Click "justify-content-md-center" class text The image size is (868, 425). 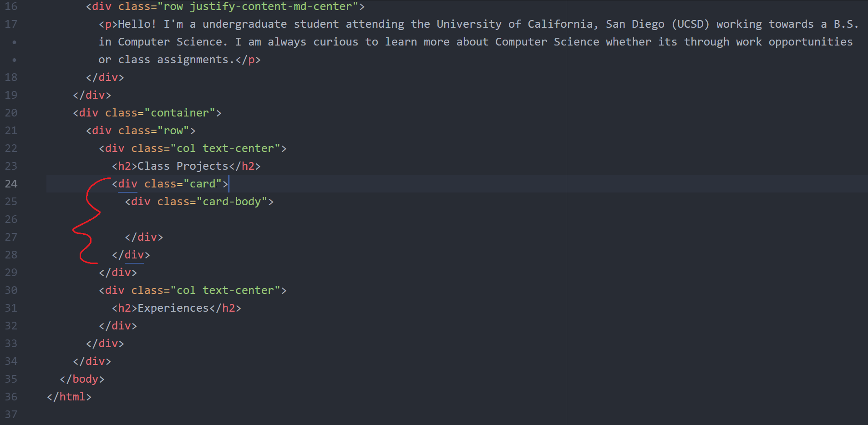coord(271,6)
